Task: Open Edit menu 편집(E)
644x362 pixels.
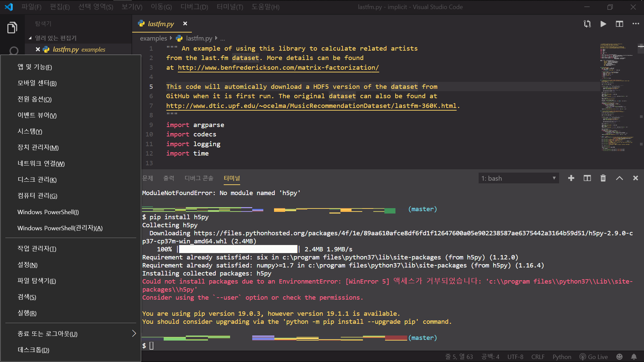Action: (x=60, y=7)
